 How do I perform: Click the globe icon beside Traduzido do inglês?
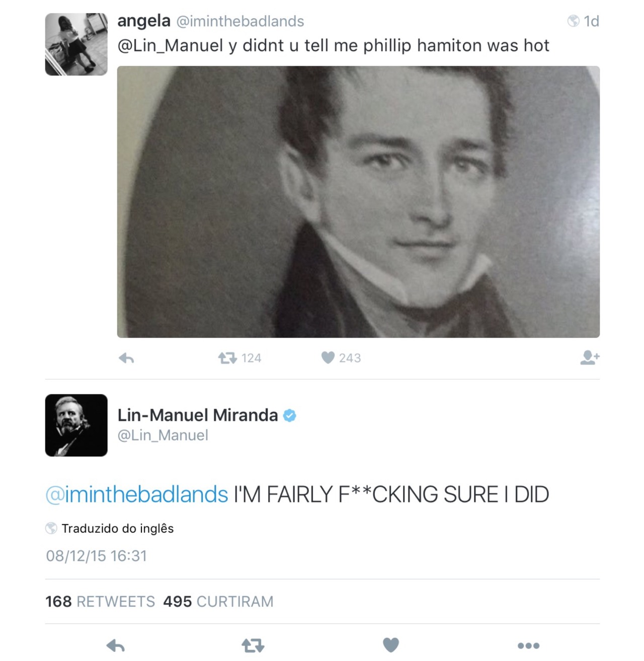tap(51, 528)
